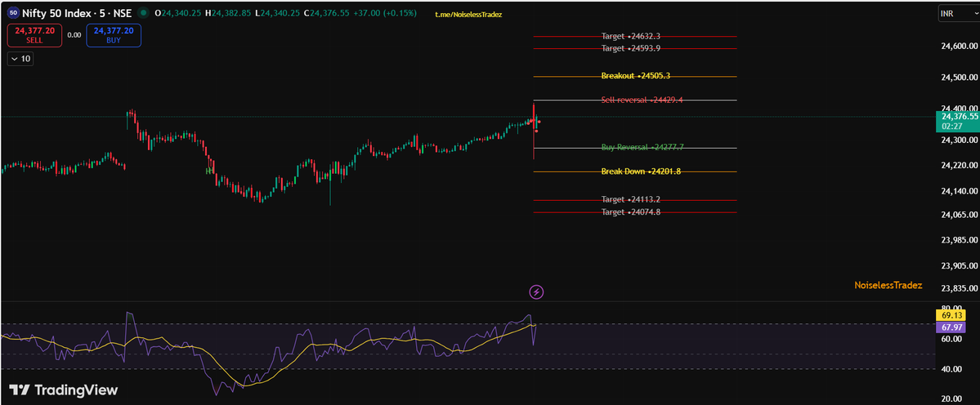Click the TradingView logo
Viewport: 980px width, 405px height.
(64, 390)
